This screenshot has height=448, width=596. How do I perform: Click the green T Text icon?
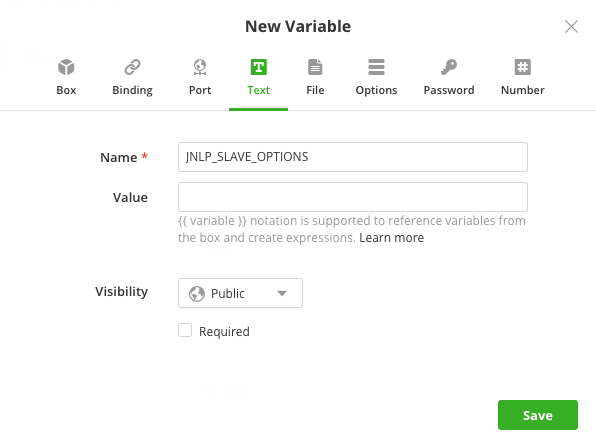point(258,67)
